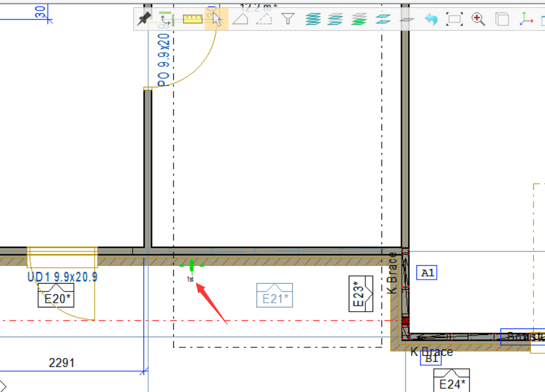Select the E20* elevation marker

coord(56,296)
